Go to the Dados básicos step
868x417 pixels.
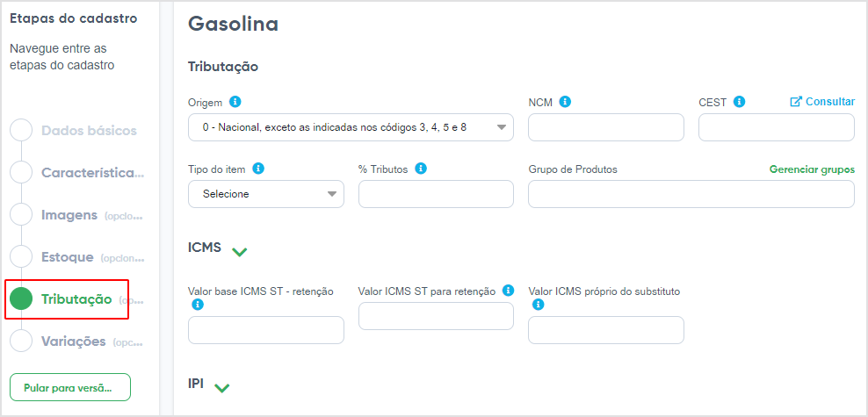[x=89, y=131]
